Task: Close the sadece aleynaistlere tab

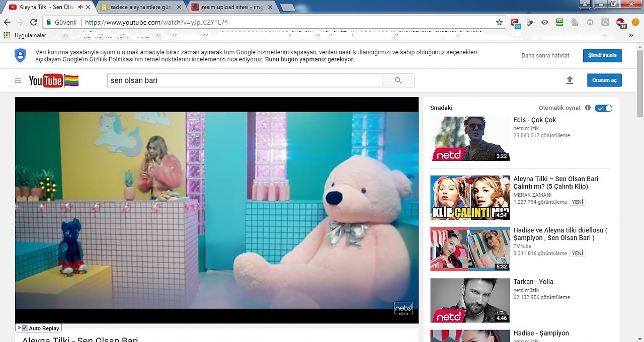Action: click(x=180, y=7)
